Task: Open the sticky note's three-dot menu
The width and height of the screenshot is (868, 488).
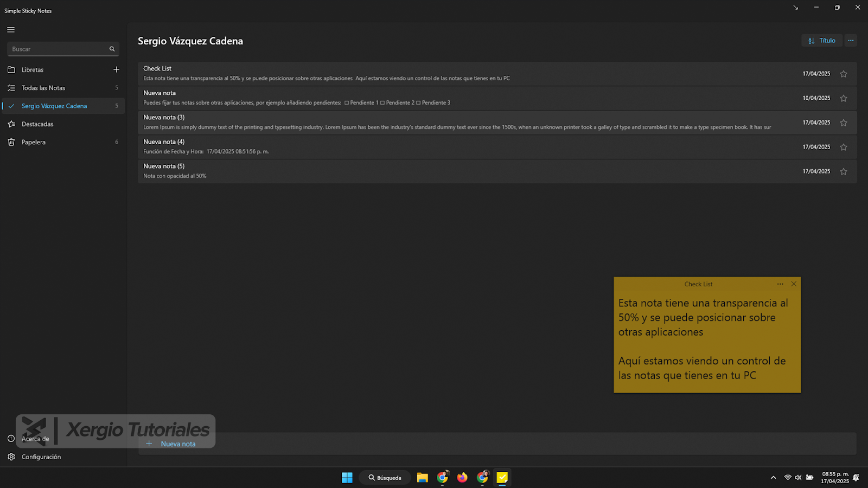Action: click(780, 284)
